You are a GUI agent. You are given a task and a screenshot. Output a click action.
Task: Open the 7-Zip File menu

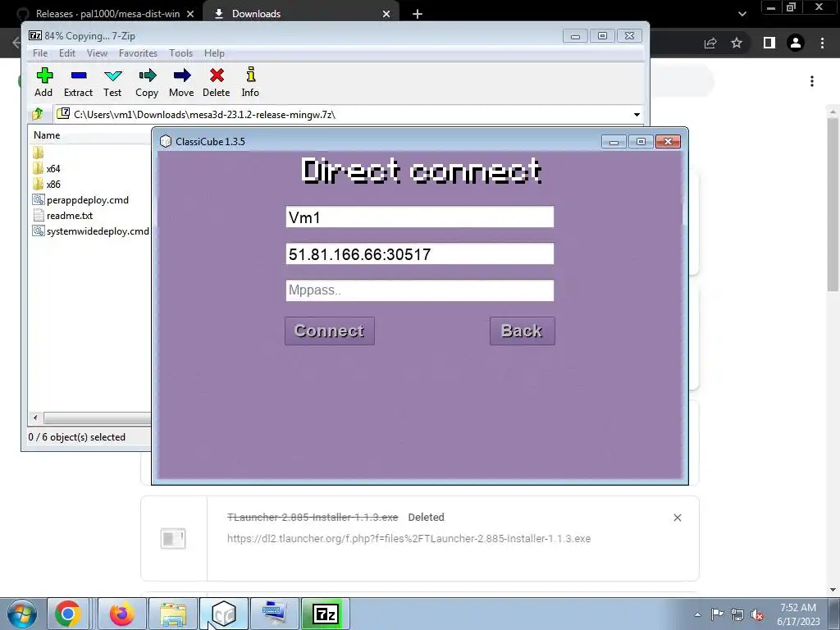point(40,53)
